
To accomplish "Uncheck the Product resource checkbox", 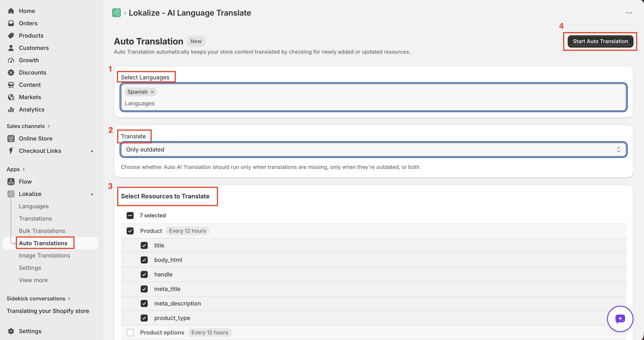I will click(x=130, y=231).
